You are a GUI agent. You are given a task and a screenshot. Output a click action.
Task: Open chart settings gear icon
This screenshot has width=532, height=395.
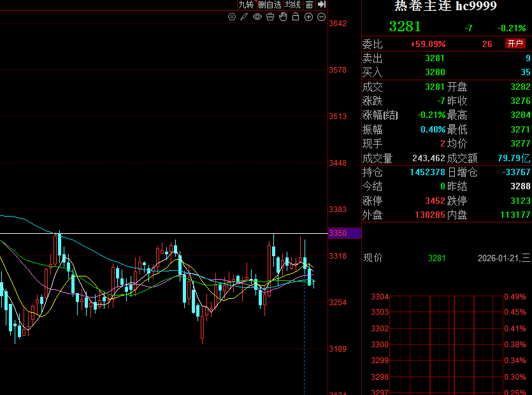(x=232, y=17)
